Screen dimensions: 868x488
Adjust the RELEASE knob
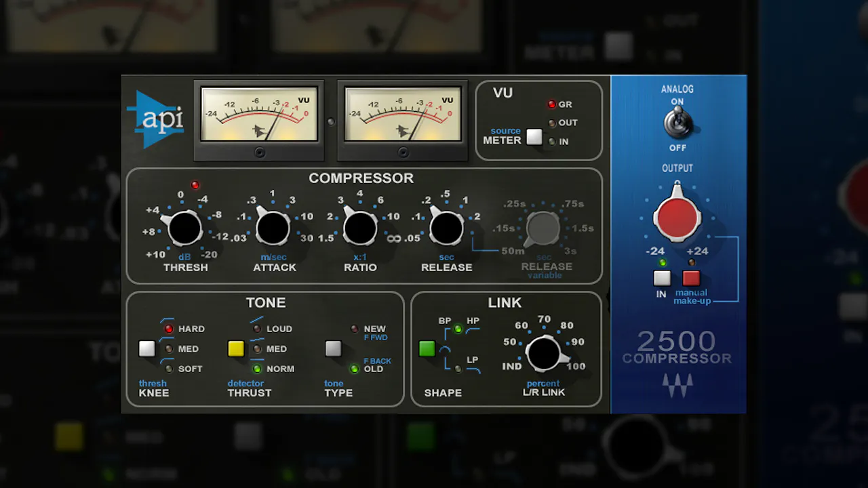446,229
